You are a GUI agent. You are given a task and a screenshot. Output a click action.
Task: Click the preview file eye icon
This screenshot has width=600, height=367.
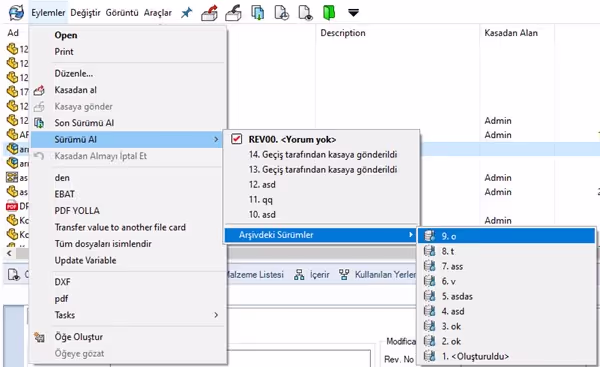[x=305, y=13]
